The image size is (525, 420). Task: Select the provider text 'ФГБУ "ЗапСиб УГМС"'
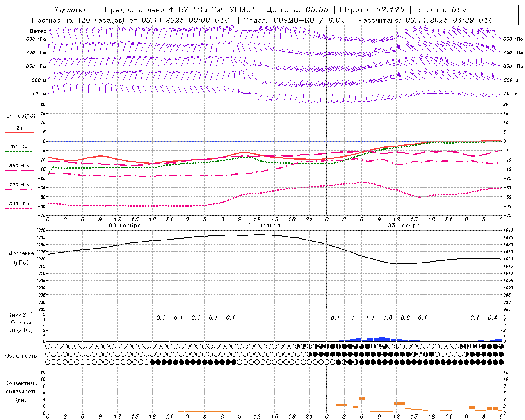pos(212,10)
